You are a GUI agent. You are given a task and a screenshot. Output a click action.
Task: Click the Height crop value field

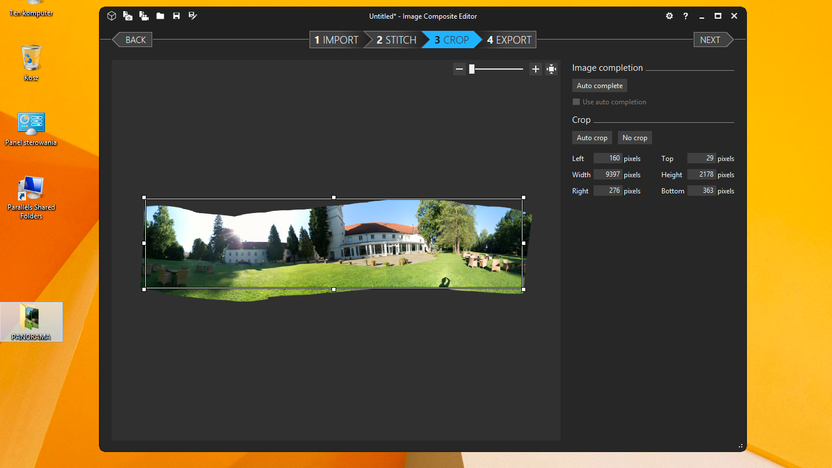pyautogui.click(x=701, y=174)
